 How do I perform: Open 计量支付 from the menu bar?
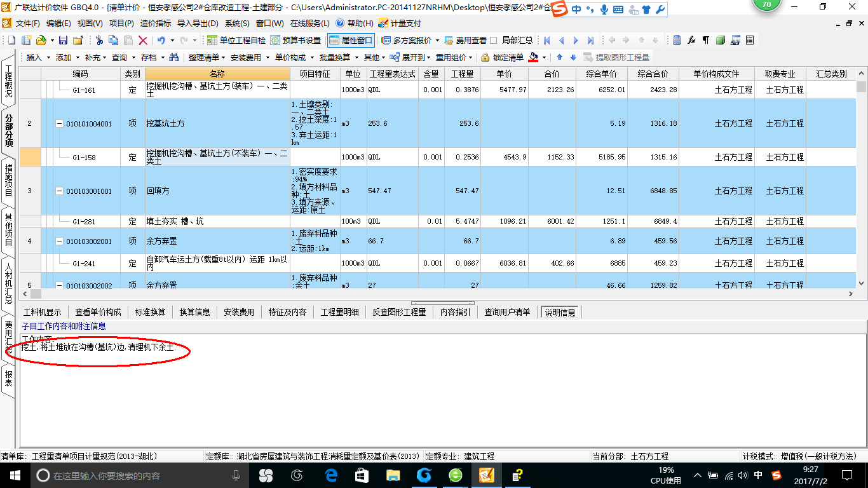point(400,24)
